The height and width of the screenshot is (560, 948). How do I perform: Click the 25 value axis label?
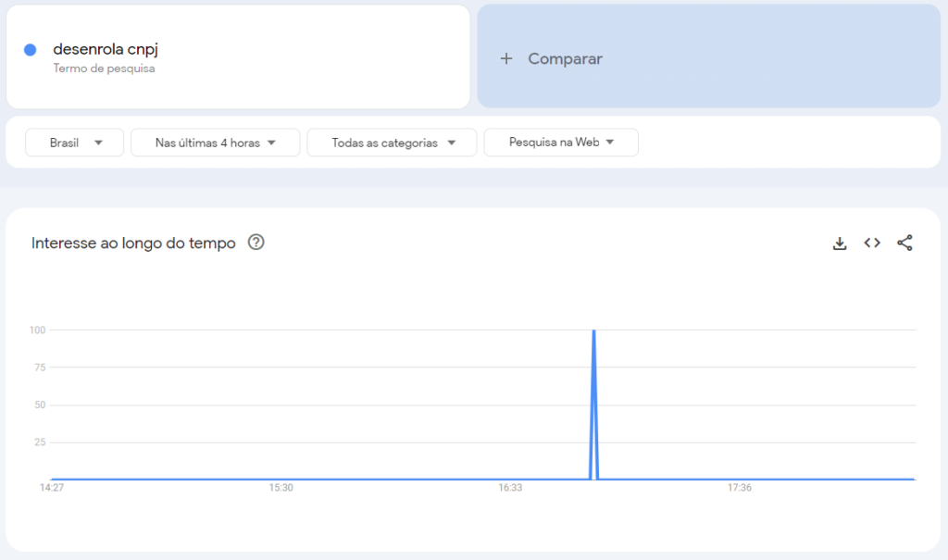pyautogui.click(x=40, y=442)
